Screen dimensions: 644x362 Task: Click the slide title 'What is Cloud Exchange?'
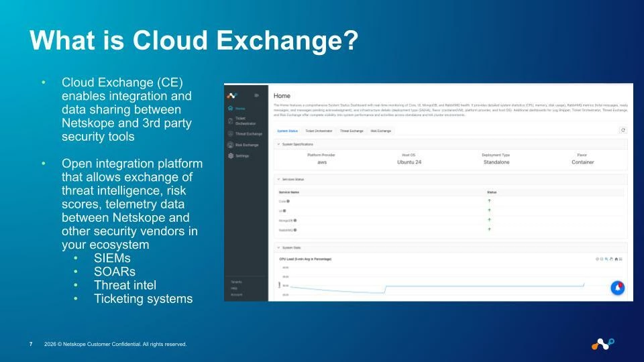[x=194, y=40]
